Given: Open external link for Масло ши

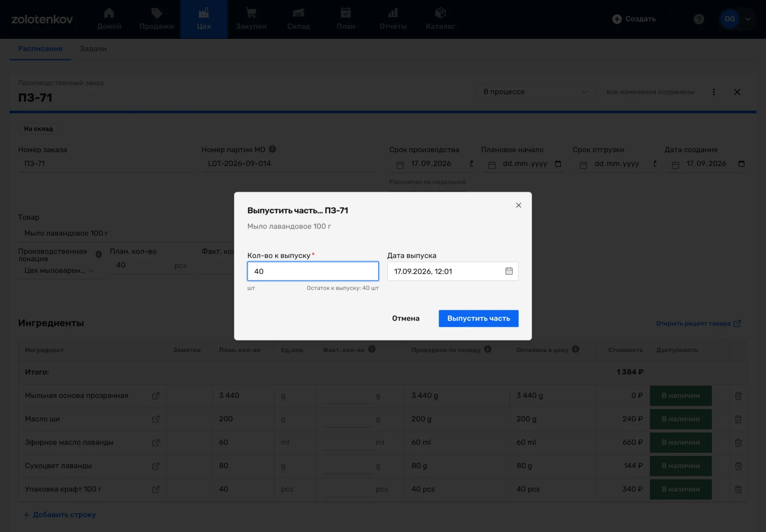Looking at the screenshot, I should click(x=156, y=419).
